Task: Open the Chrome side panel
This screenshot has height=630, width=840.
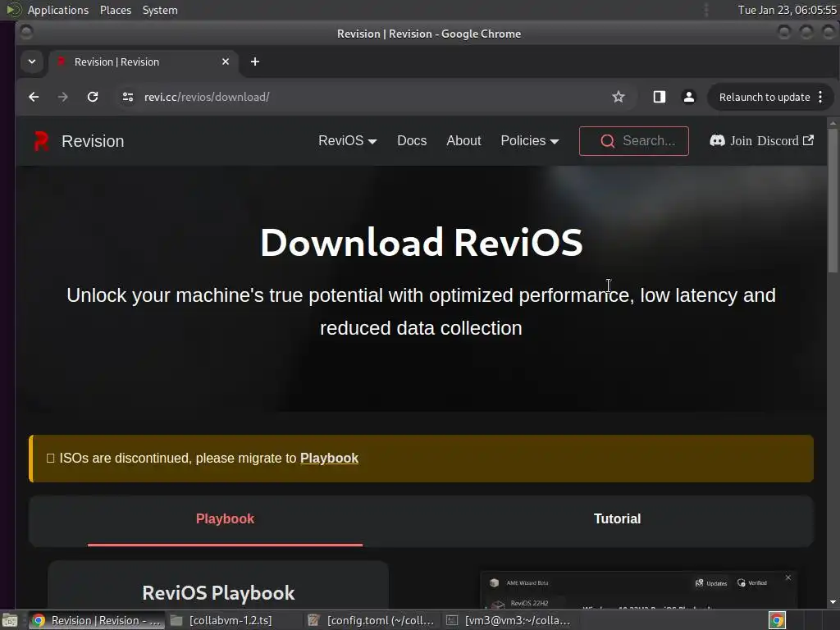Action: point(659,97)
